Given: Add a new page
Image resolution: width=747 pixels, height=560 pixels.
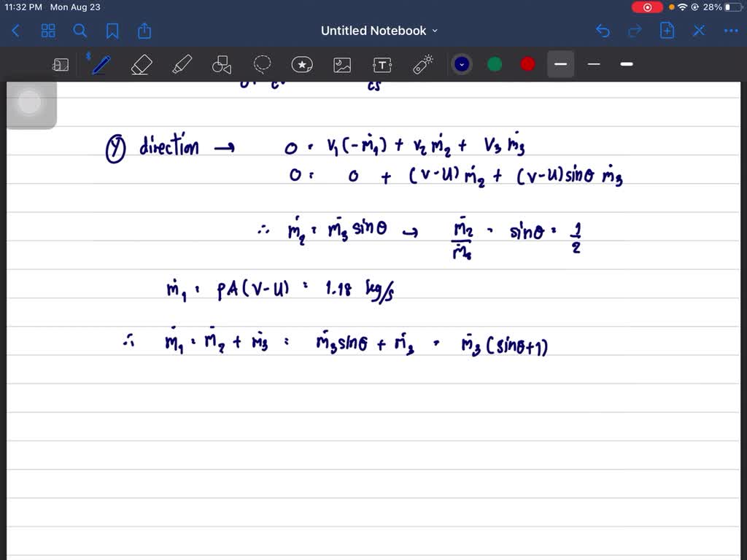Looking at the screenshot, I should 667,31.
